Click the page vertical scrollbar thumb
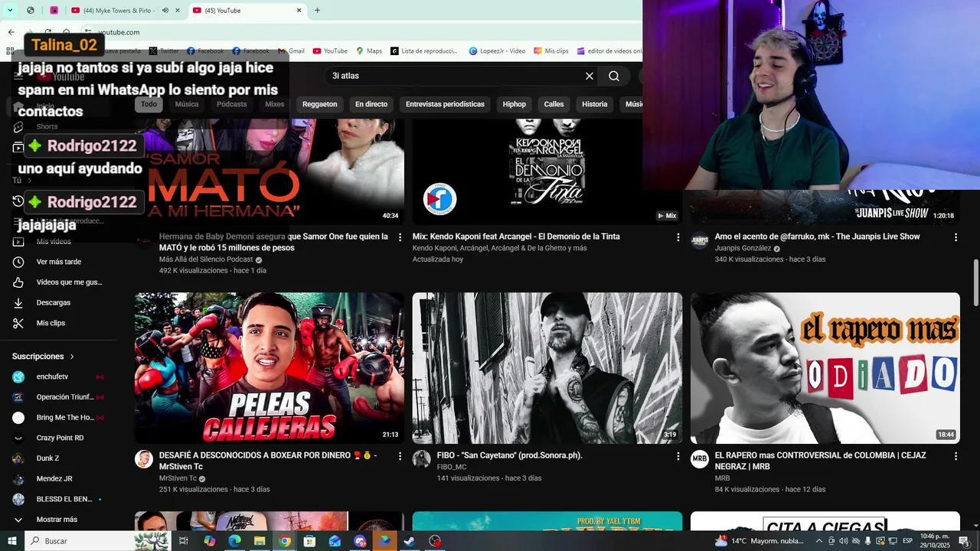980x551 pixels. tap(976, 282)
